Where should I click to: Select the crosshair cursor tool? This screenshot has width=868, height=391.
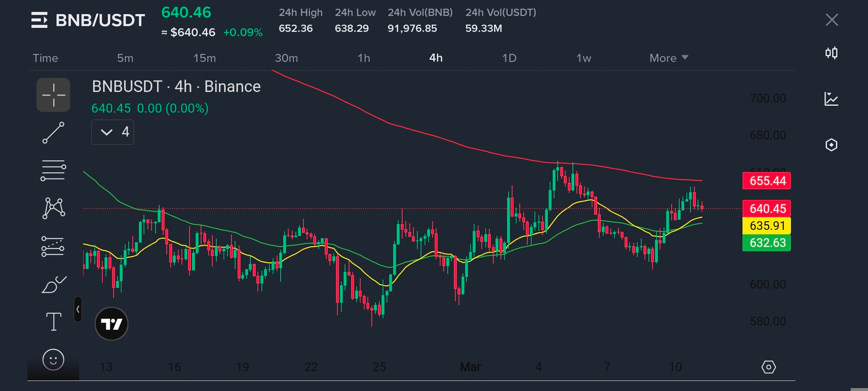pos(53,95)
